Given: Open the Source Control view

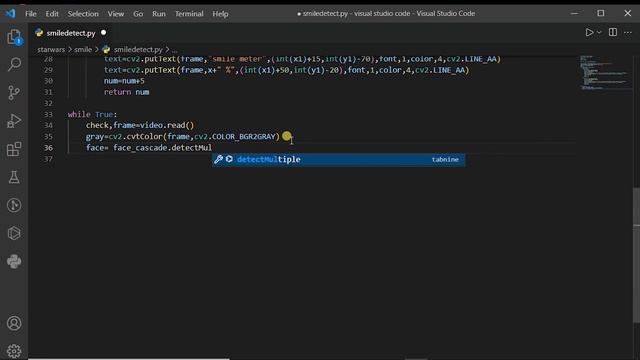Looking at the screenshot, I should tap(14, 93).
